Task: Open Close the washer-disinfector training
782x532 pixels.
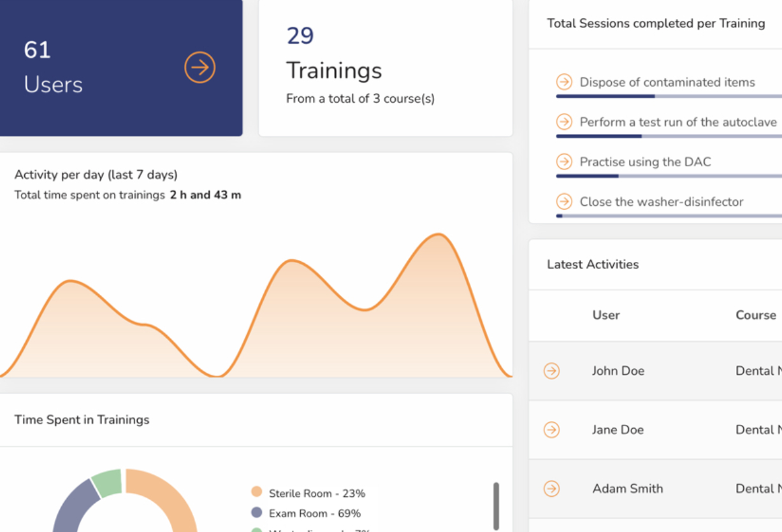Action: pos(662,201)
